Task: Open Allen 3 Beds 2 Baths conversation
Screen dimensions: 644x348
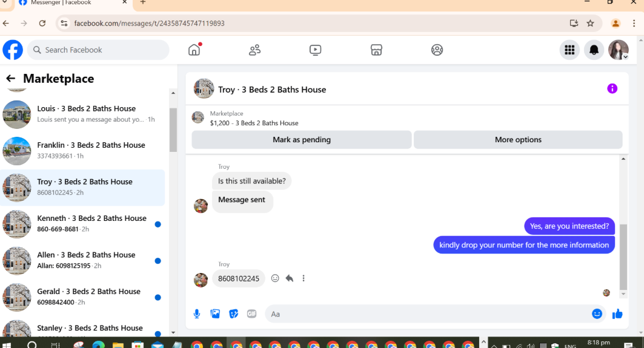Action: pos(82,260)
